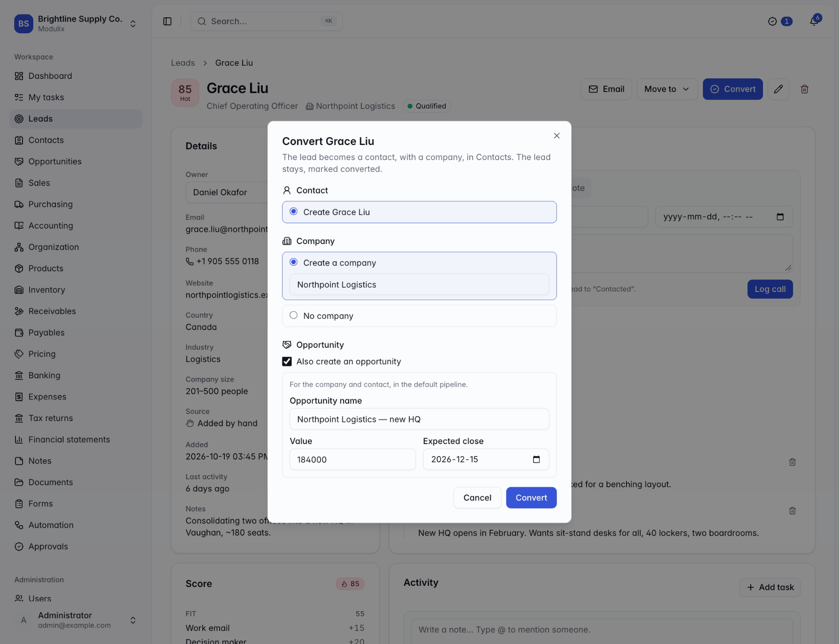Click the Financial statements chart icon
Viewport: 839px width, 644px height.
pos(19,440)
